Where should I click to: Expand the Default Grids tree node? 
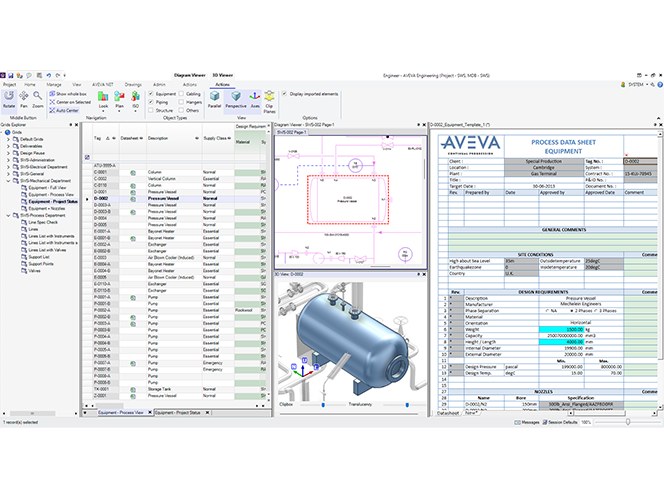pyautogui.click(x=8, y=139)
